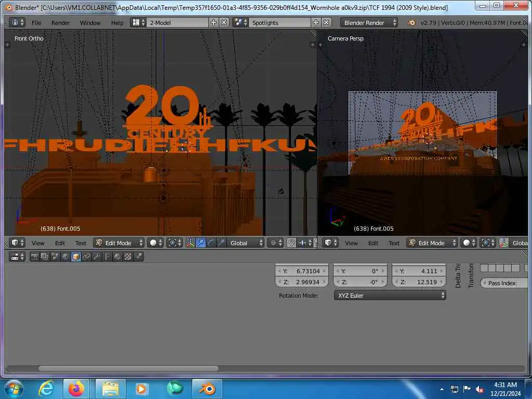Open the Window menu

click(90, 23)
